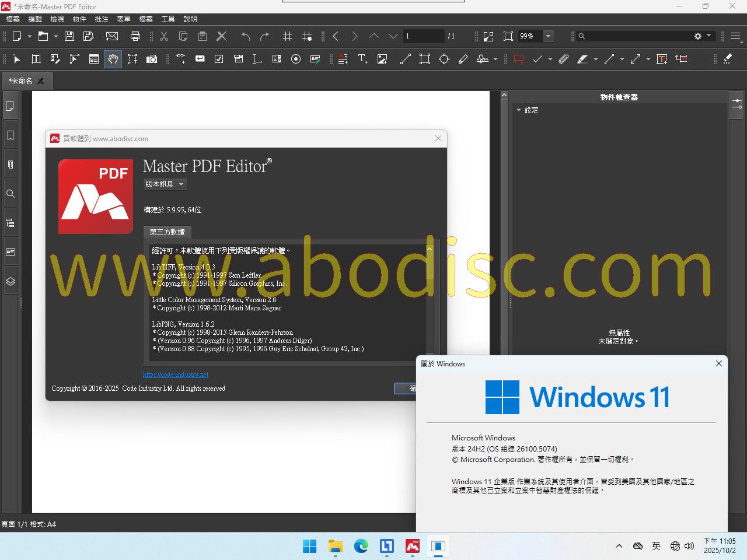747x560 pixels.
Task: Open the 99% zoom level dropdown
Action: [548, 36]
